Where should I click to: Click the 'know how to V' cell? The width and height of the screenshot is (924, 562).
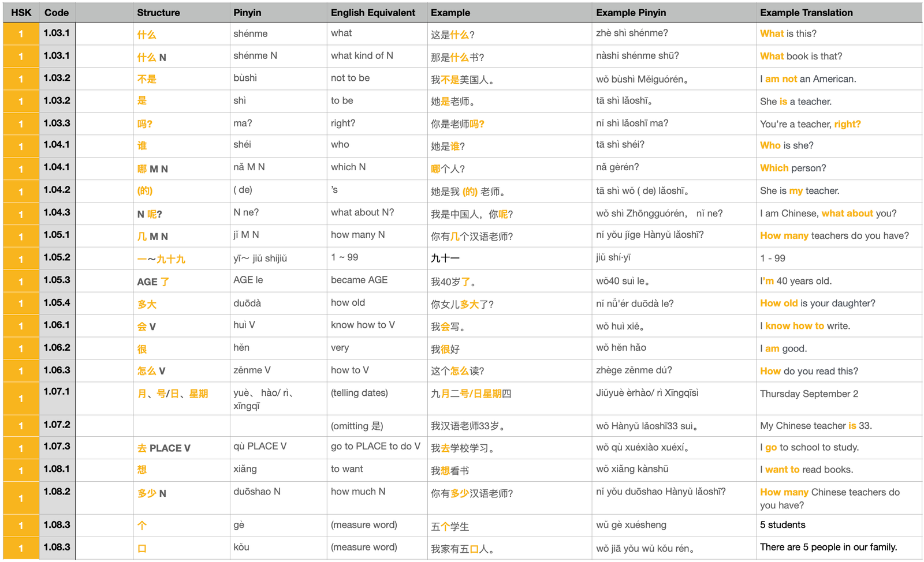[x=363, y=325]
